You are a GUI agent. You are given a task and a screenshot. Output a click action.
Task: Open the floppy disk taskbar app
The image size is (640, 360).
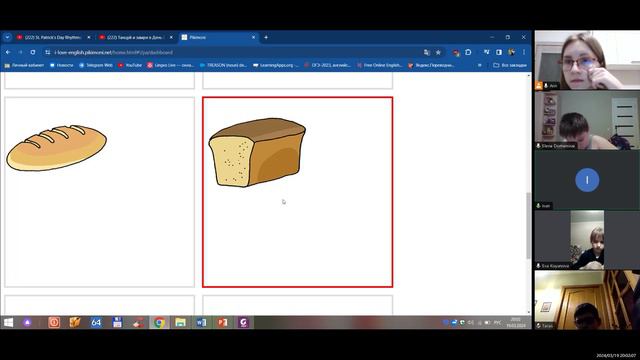pos(117,322)
